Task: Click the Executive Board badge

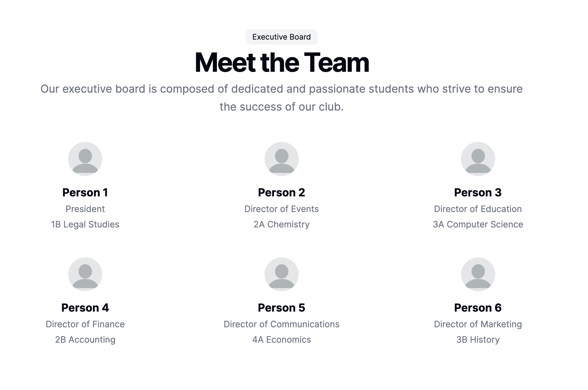Action: point(281,37)
